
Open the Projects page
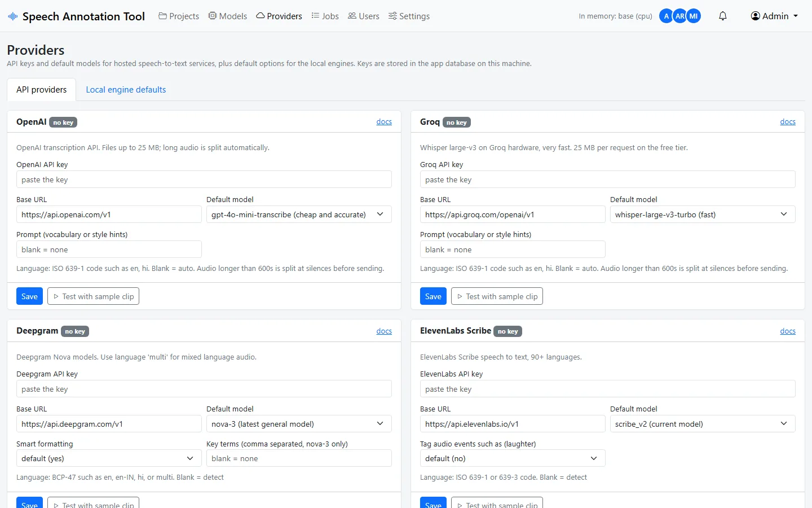(x=179, y=16)
